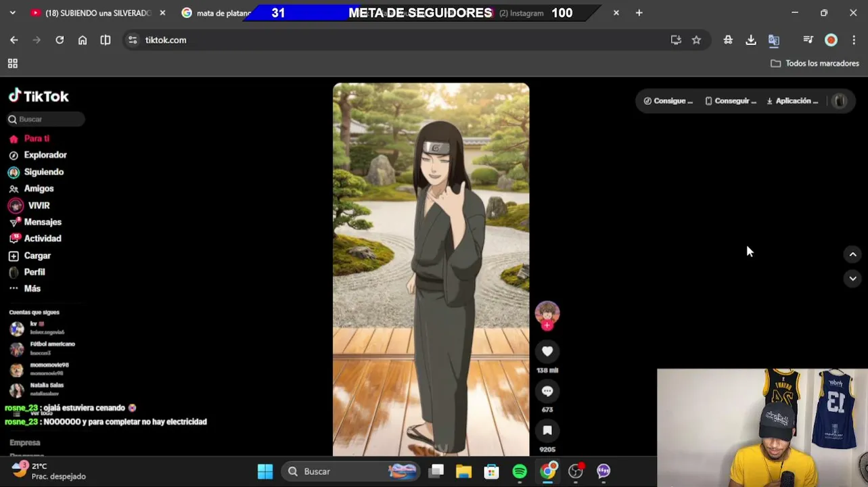Close the SUBIENDO una SILVERADO tab
The image size is (868, 487).
point(162,13)
